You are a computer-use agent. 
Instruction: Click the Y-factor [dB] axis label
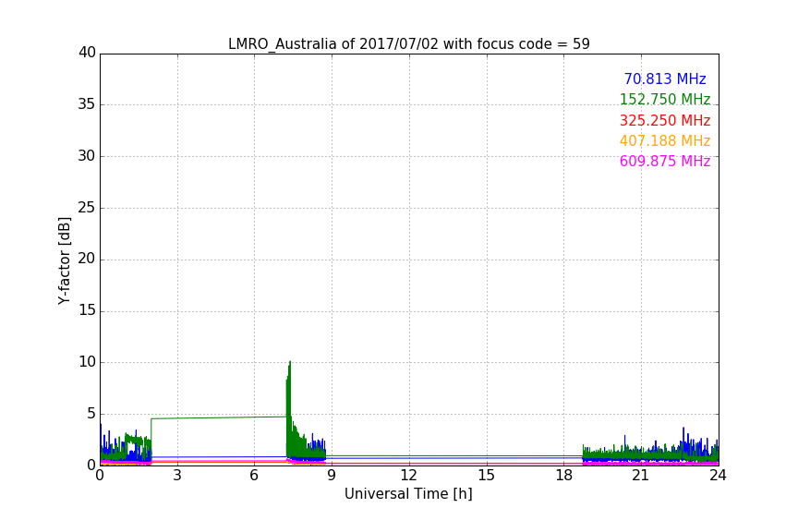pos(65,261)
